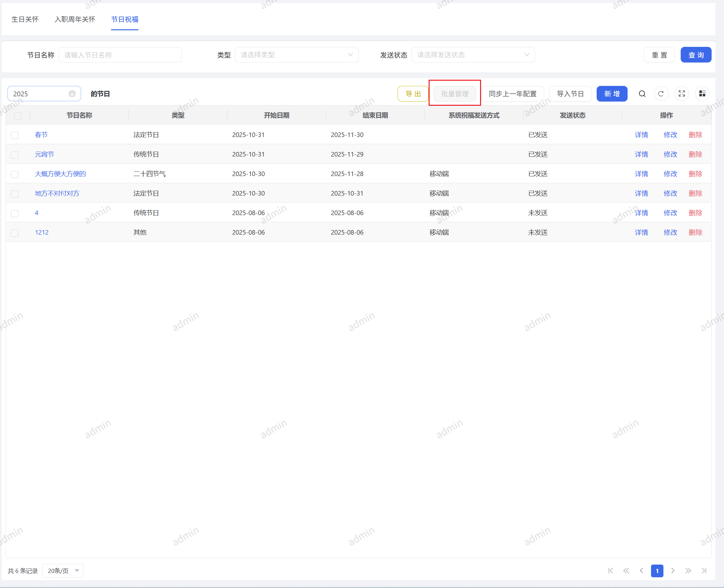The width and height of the screenshot is (724, 588).
Task: Click the 节日名称 input field
Action: (x=120, y=55)
